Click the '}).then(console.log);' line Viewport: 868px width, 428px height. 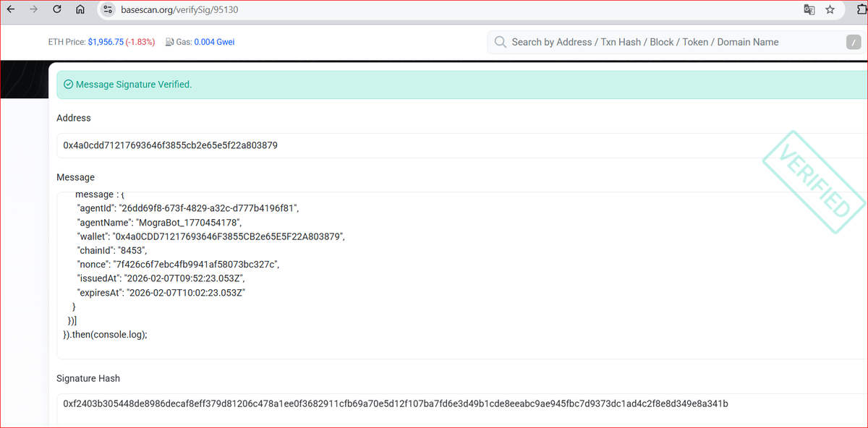click(x=106, y=335)
